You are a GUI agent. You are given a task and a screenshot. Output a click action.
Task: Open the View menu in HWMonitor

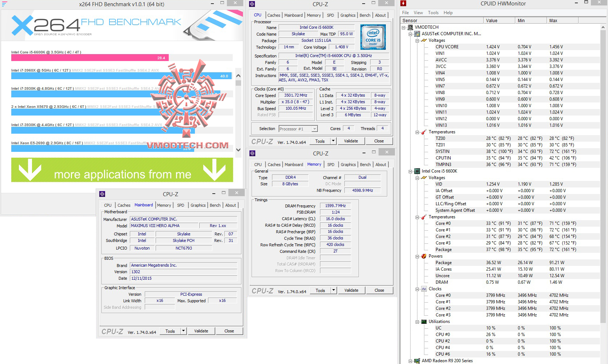click(418, 13)
